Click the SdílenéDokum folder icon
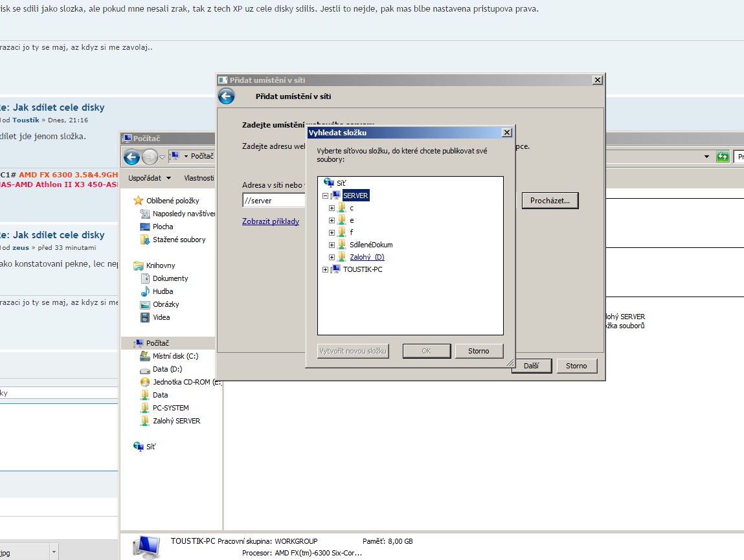744x560 pixels. pyautogui.click(x=342, y=245)
